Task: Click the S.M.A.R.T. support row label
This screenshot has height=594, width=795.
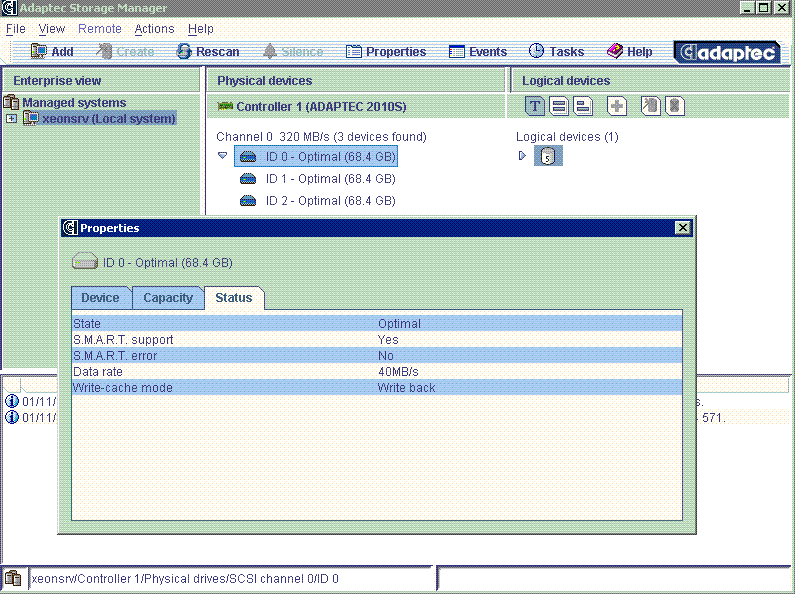Action: 123,340
